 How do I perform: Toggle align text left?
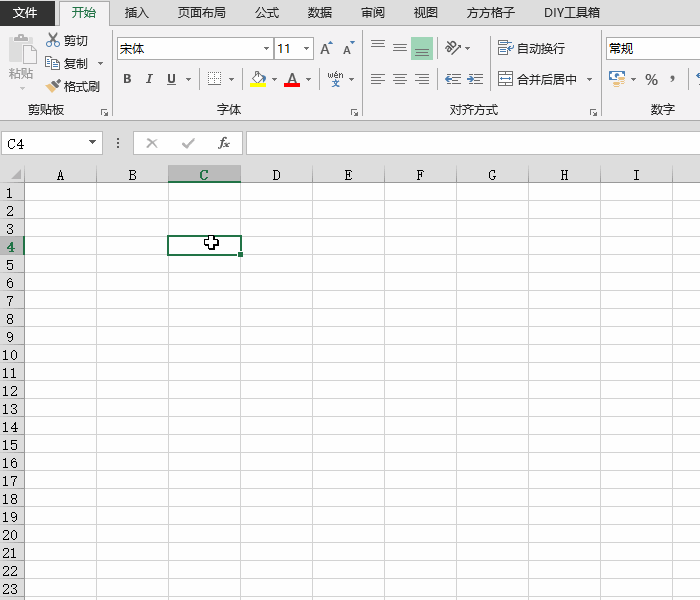click(x=378, y=79)
